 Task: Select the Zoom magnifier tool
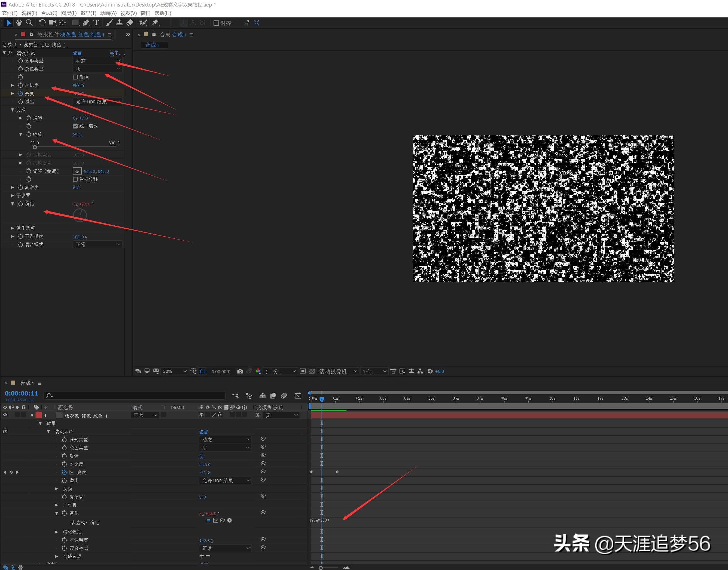(x=29, y=23)
